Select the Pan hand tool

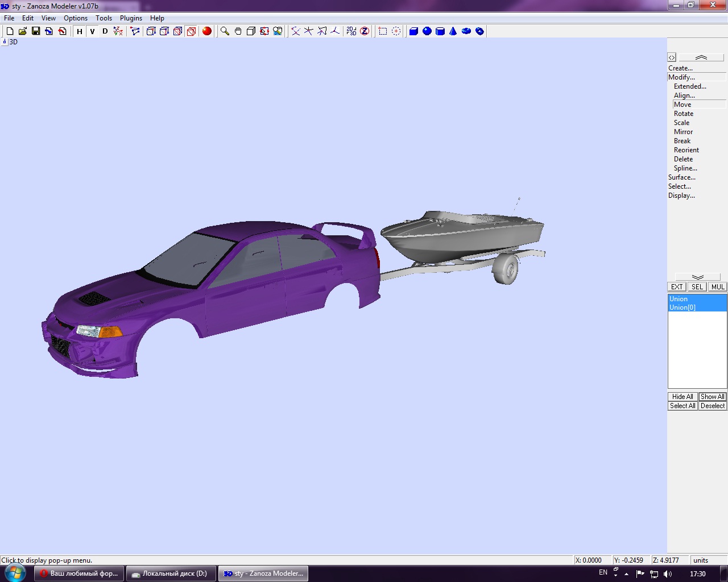pos(238,31)
